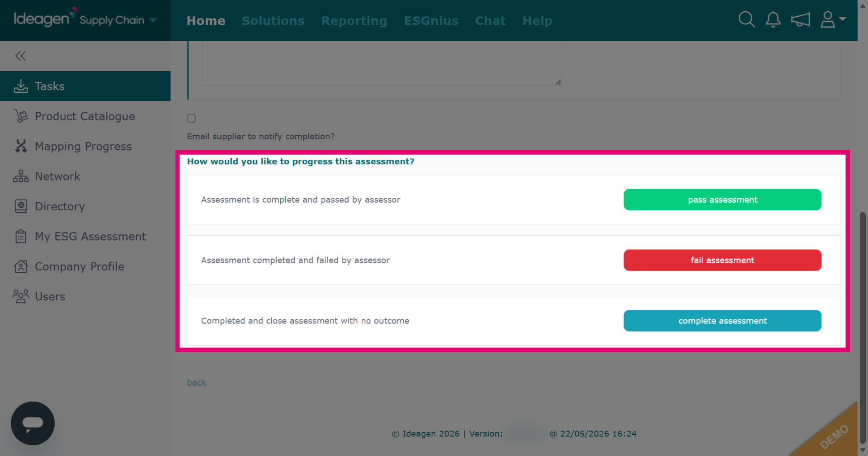Click the Directory icon
Image resolution: width=868 pixels, height=456 pixels.
pos(21,206)
